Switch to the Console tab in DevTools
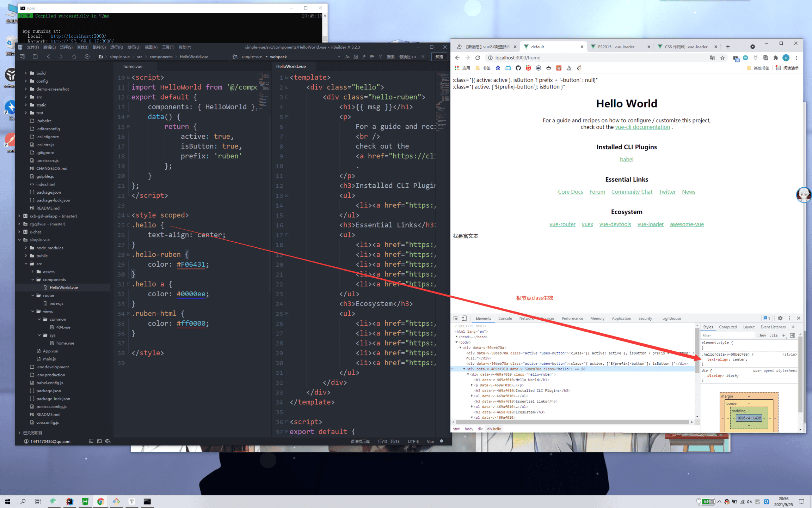 tap(505, 318)
